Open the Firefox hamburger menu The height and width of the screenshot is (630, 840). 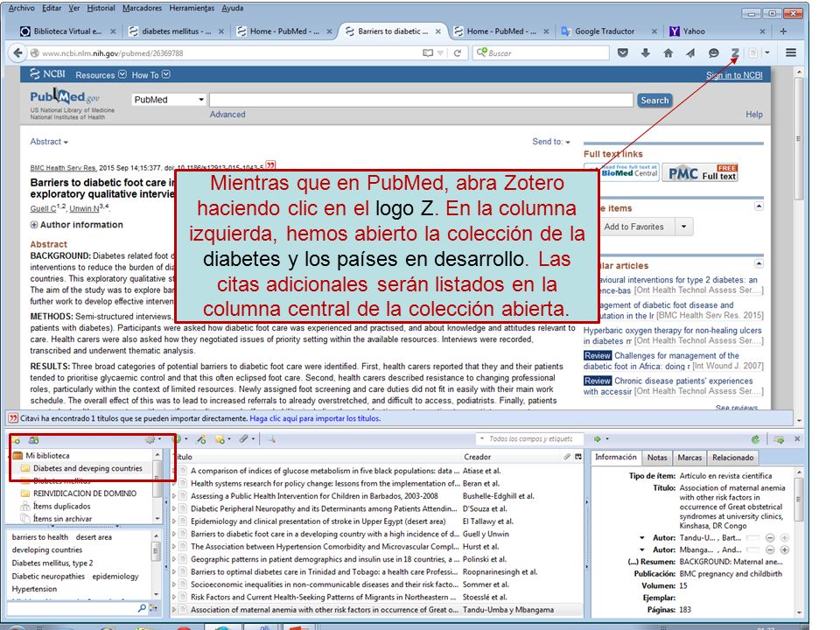point(791,52)
